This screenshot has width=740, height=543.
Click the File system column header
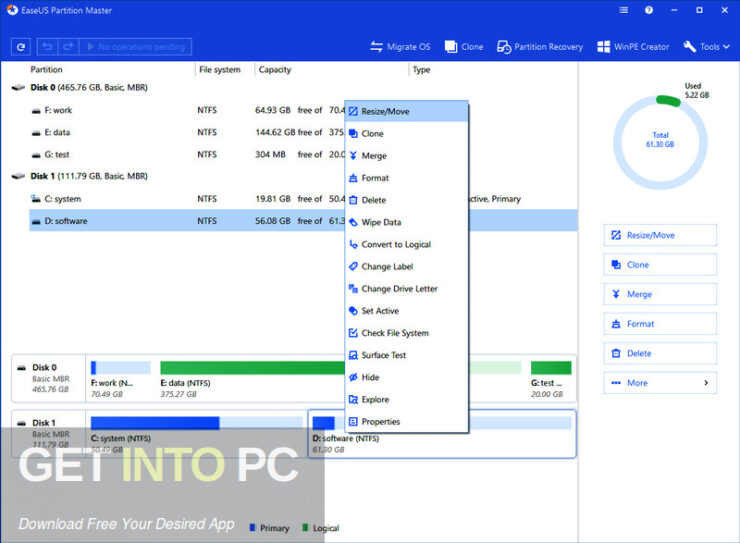219,69
